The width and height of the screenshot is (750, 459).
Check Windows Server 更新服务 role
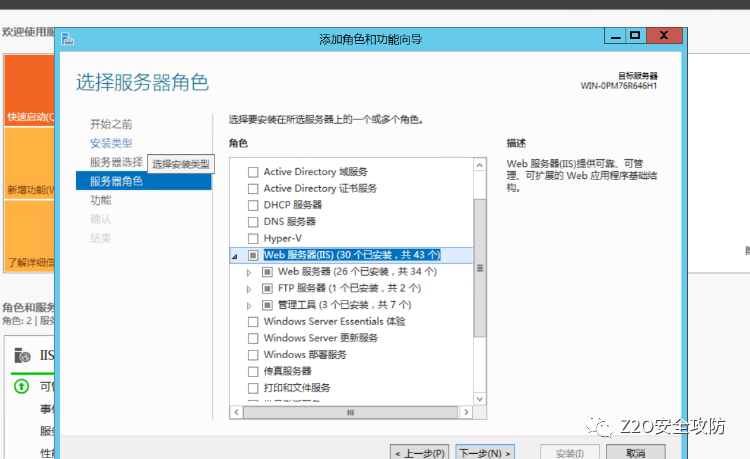(253, 338)
